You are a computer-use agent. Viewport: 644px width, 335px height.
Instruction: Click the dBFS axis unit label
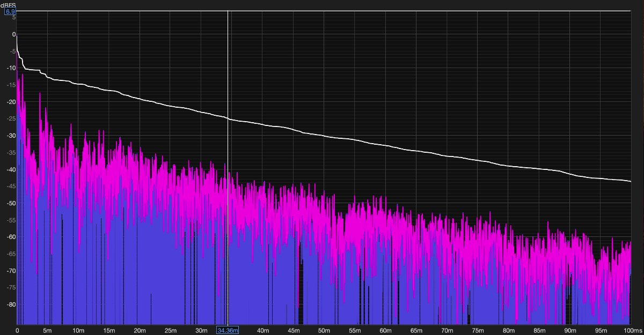tap(8, 5)
